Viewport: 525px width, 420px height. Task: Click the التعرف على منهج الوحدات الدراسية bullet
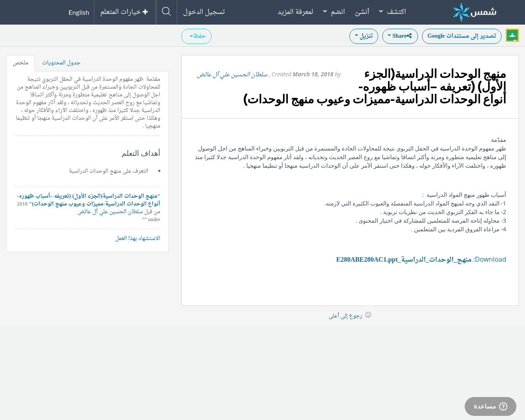tap(109, 171)
